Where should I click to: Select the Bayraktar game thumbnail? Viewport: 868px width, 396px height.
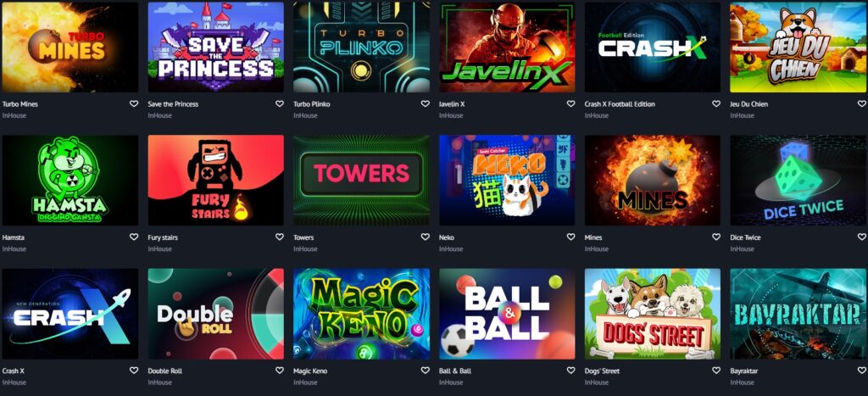point(798,314)
